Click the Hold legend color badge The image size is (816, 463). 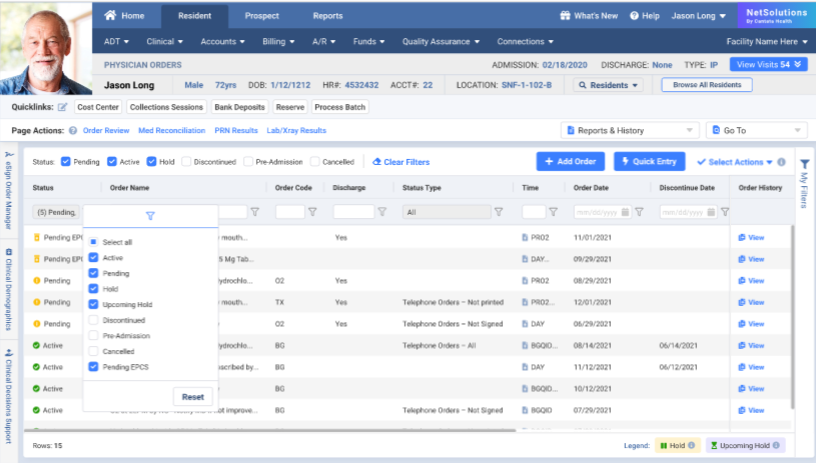point(677,445)
